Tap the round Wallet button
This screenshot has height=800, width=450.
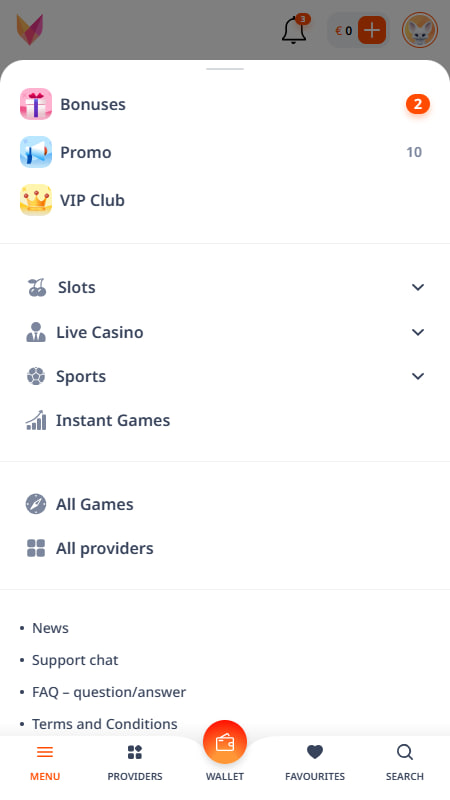pyautogui.click(x=224, y=742)
